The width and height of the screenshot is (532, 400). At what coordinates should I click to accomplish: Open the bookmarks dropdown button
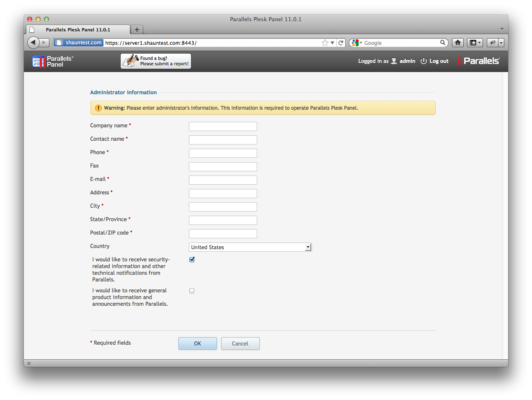pyautogui.click(x=475, y=43)
